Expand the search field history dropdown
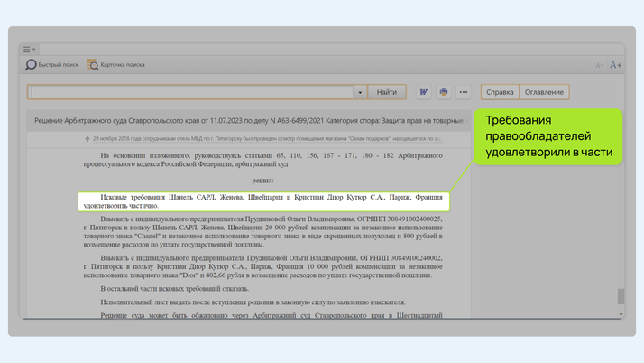644x363 pixels. click(359, 92)
